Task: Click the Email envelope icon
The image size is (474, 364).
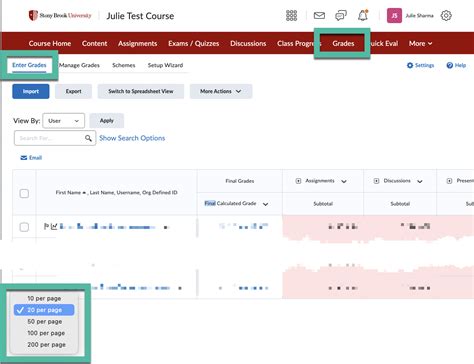Action: click(x=24, y=158)
